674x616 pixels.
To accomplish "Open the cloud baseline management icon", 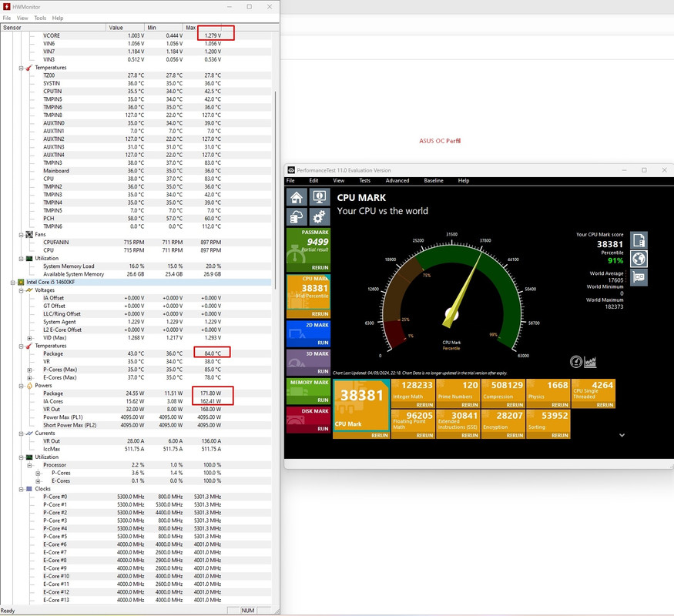I will [x=297, y=217].
